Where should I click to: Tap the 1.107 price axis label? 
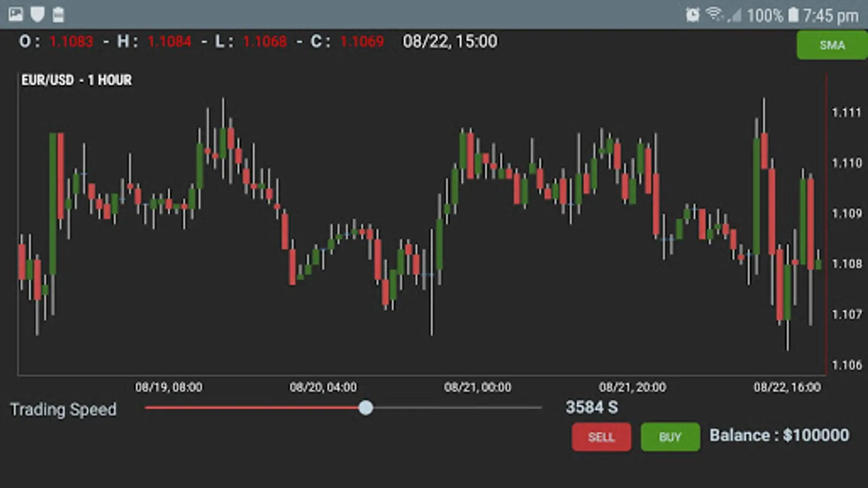coord(846,314)
